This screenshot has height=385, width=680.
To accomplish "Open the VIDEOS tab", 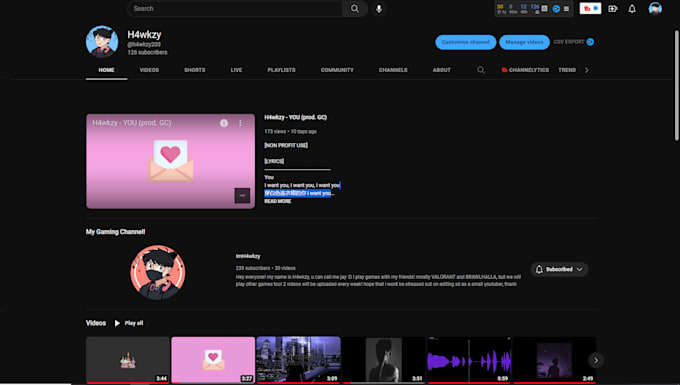I will coord(149,70).
